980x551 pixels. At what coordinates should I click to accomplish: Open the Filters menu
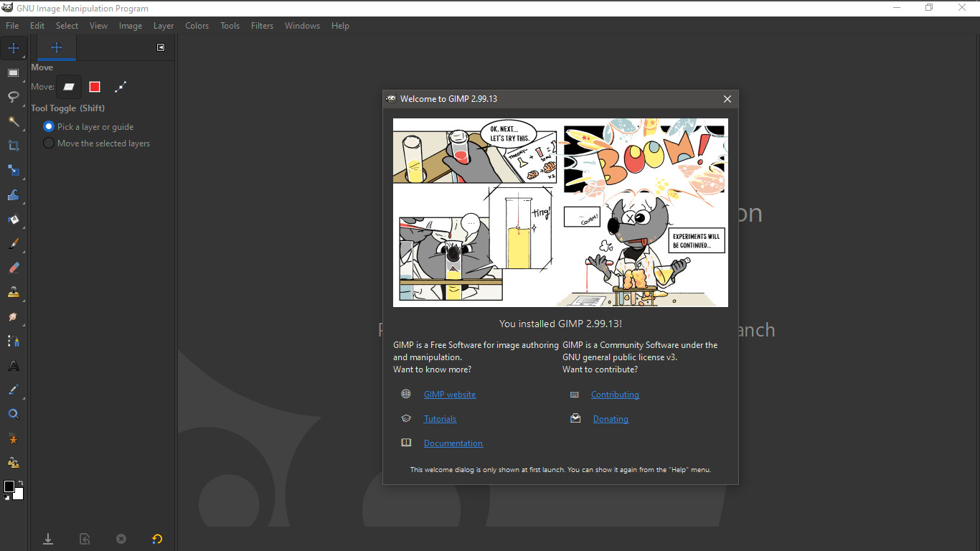click(x=262, y=26)
